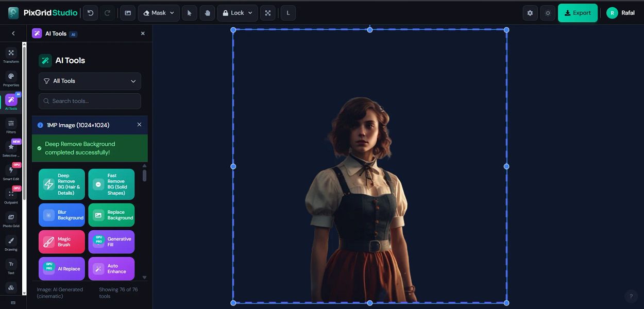Image resolution: width=644 pixels, height=309 pixels.
Task: Click the shapes icon below Text
Action: 11,287
